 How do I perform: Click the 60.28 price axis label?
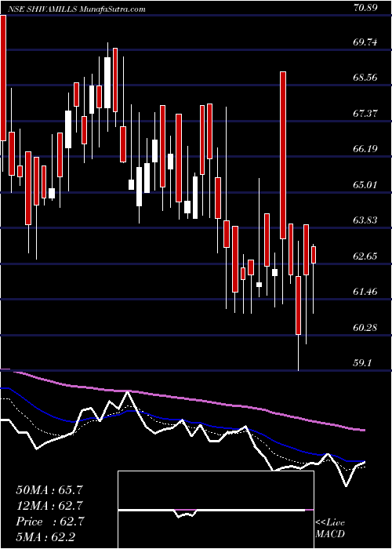click(x=365, y=327)
